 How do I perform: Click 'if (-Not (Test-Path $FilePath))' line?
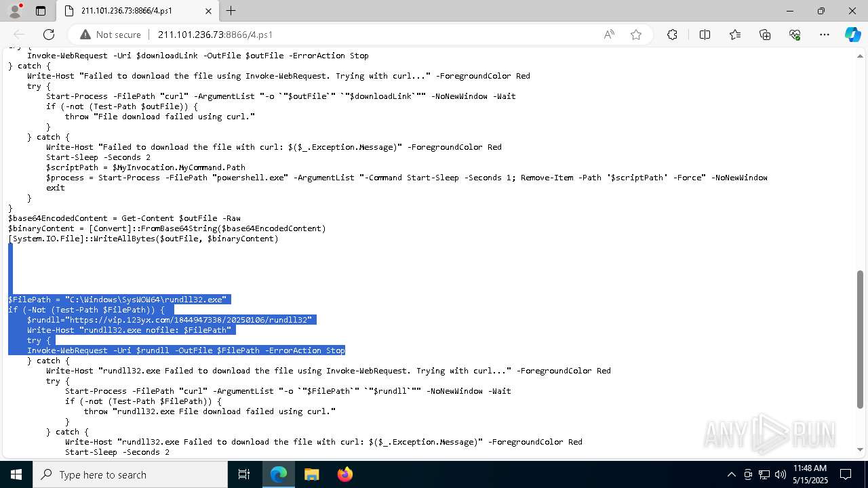pos(86,310)
